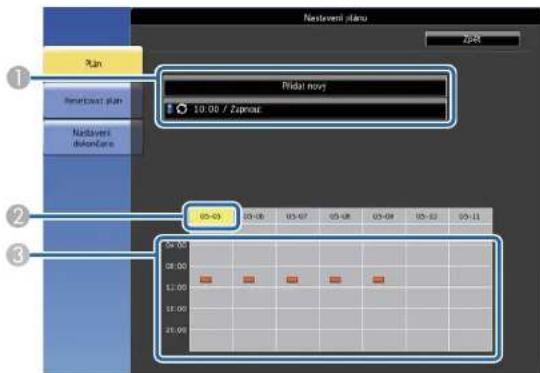540x373 pixels.
Task: Click the blue status indicator of the 10:00 event
Action: (x=169, y=109)
